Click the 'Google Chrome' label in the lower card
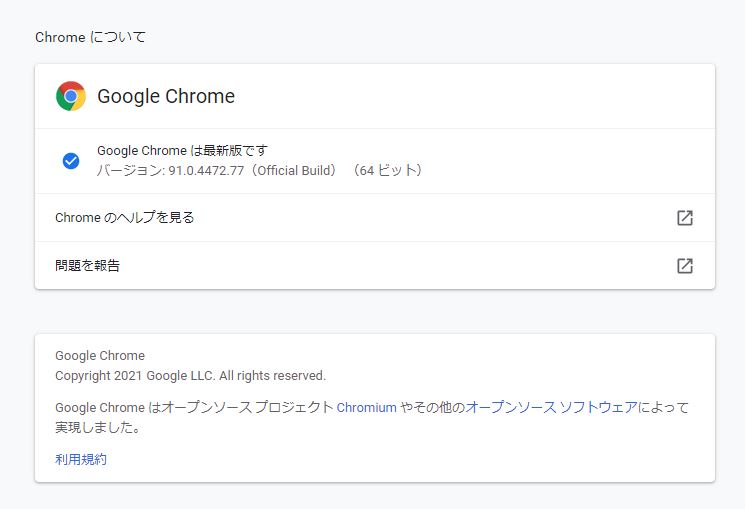The width and height of the screenshot is (745, 509). coord(100,356)
